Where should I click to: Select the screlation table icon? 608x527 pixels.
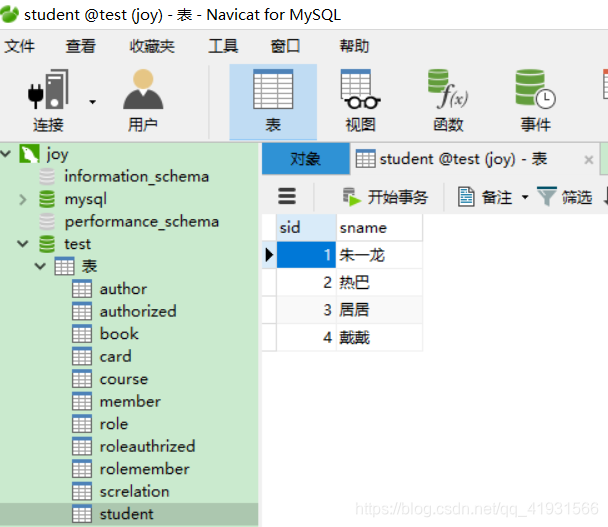point(82,492)
